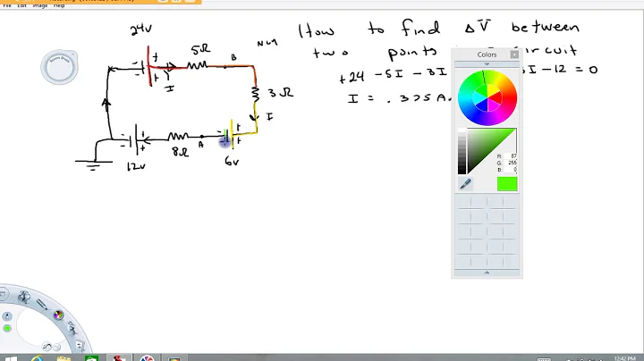Click the 12:42 PM taskbar clock
The height and width of the screenshot is (361, 644).
click(624, 359)
